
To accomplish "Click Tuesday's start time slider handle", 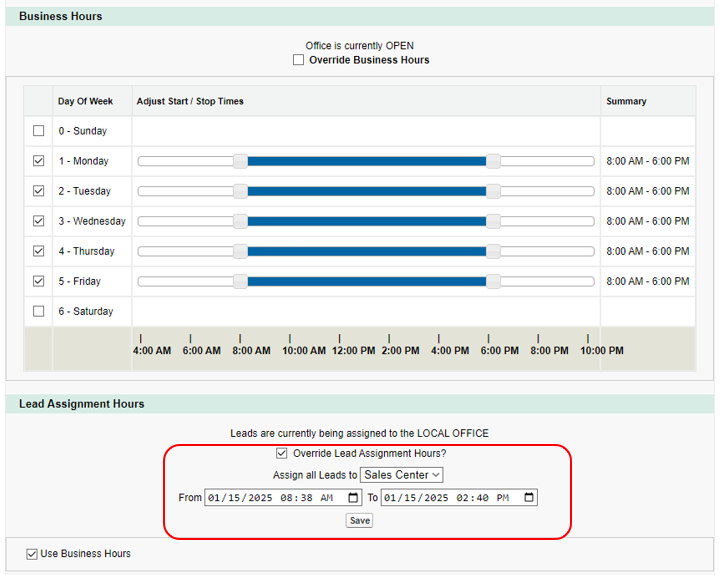I will [240, 191].
